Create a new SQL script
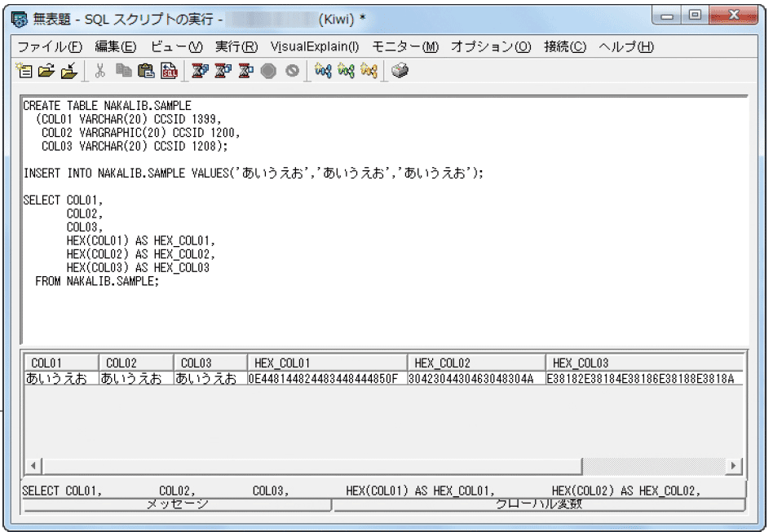 pos(24,71)
